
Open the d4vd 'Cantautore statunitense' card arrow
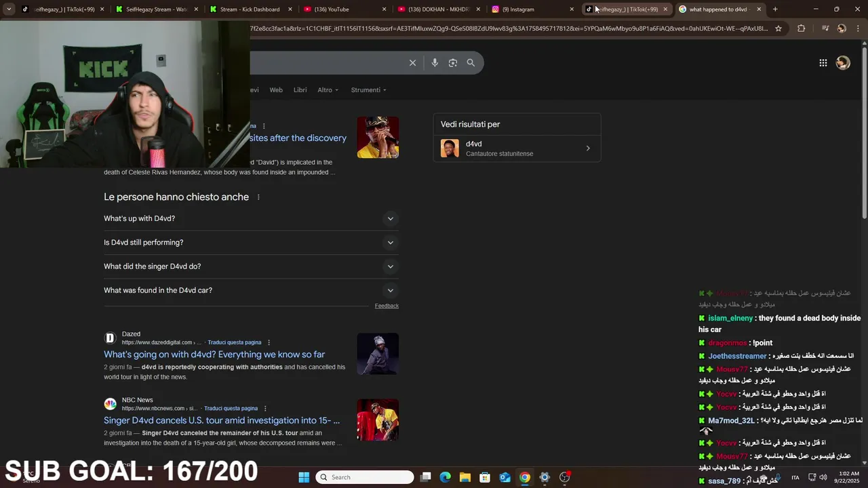pyautogui.click(x=588, y=148)
